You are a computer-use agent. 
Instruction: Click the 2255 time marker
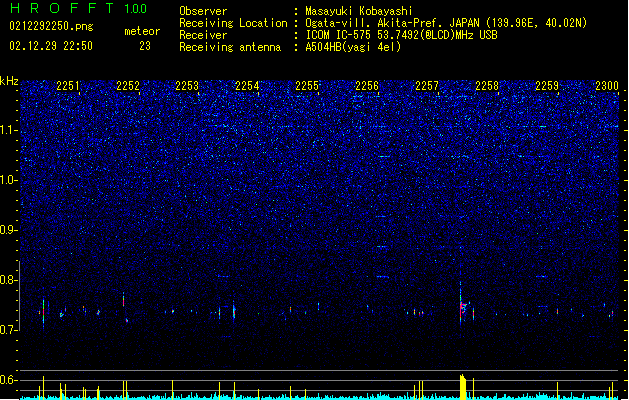pos(306,85)
